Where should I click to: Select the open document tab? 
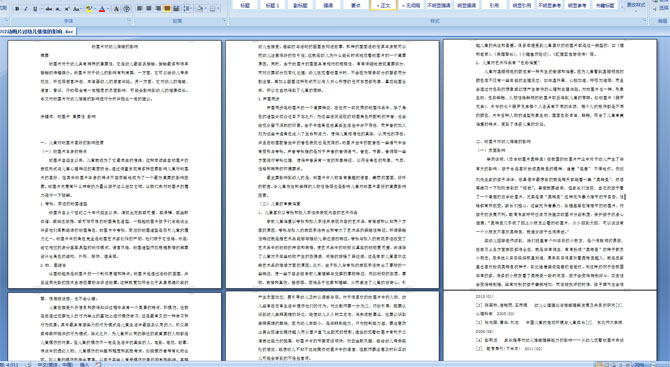coord(38,31)
